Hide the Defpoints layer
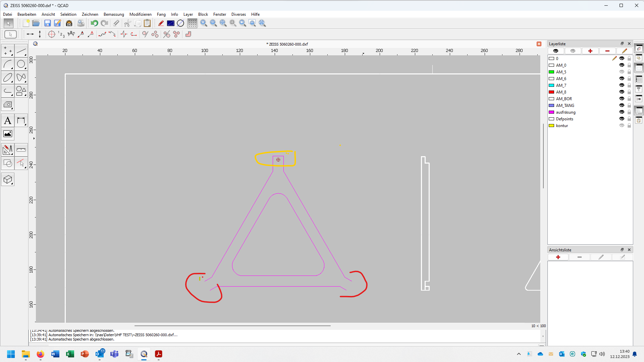644x362 pixels. point(622,119)
